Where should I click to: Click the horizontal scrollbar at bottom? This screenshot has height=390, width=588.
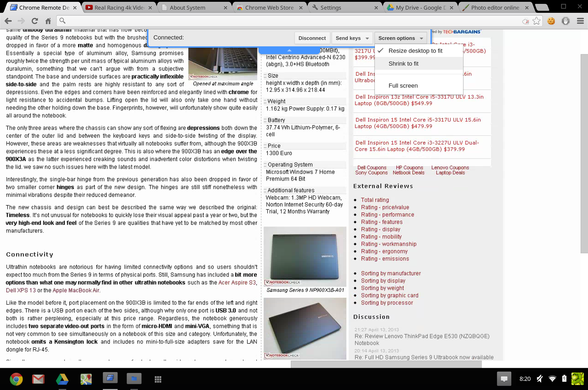click(x=386, y=364)
